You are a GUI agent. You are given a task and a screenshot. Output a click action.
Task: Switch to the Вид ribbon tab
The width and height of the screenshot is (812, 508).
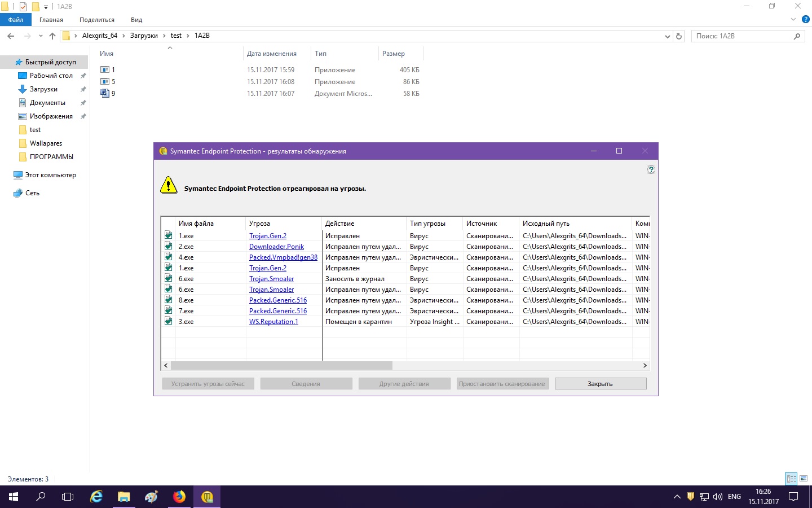click(x=136, y=20)
